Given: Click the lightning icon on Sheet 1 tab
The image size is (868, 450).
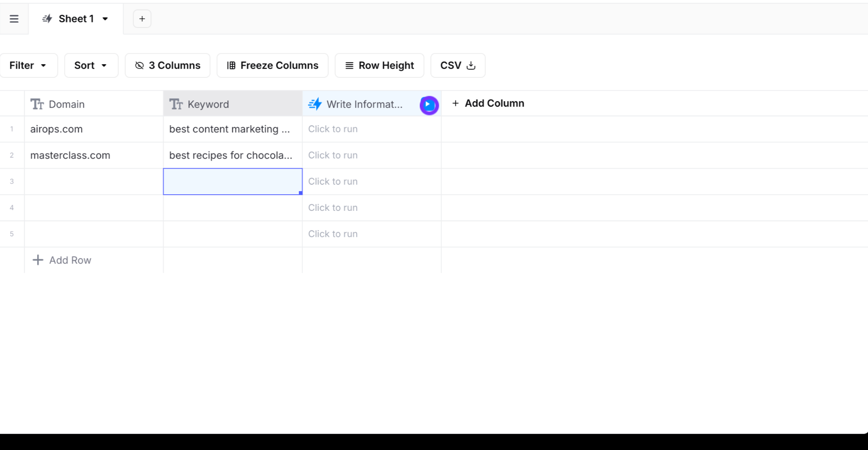Looking at the screenshot, I should click(x=47, y=19).
